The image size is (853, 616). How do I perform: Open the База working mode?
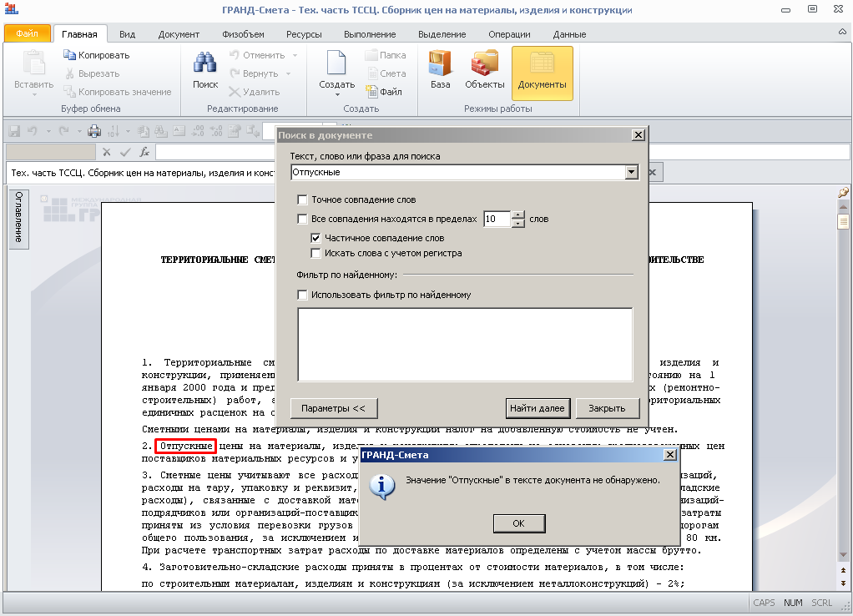(x=440, y=65)
